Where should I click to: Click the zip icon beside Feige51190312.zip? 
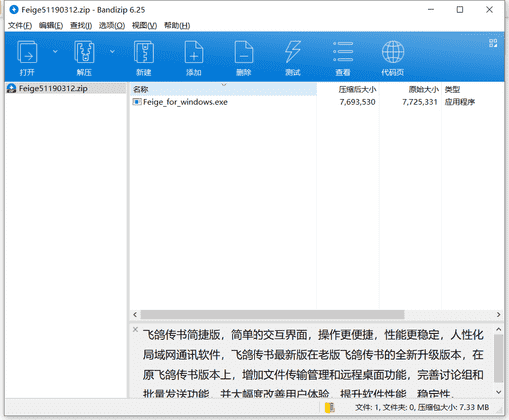[12, 88]
